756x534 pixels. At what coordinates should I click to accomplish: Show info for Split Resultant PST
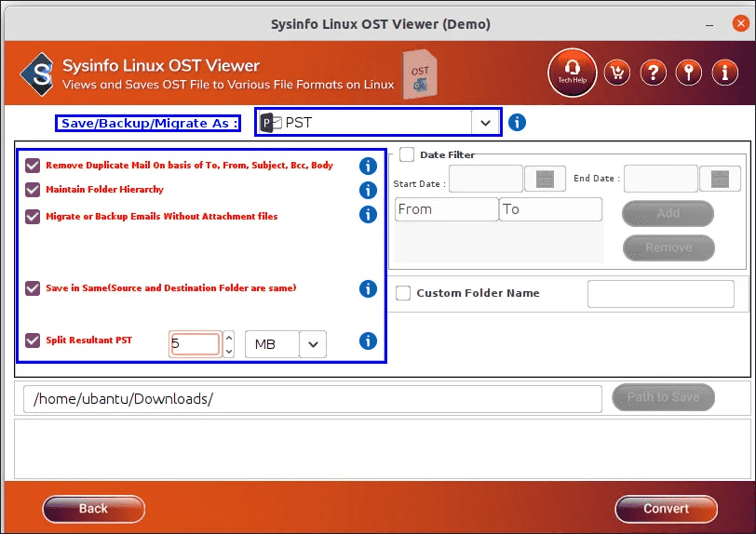pyautogui.click(x=368, y=340)
